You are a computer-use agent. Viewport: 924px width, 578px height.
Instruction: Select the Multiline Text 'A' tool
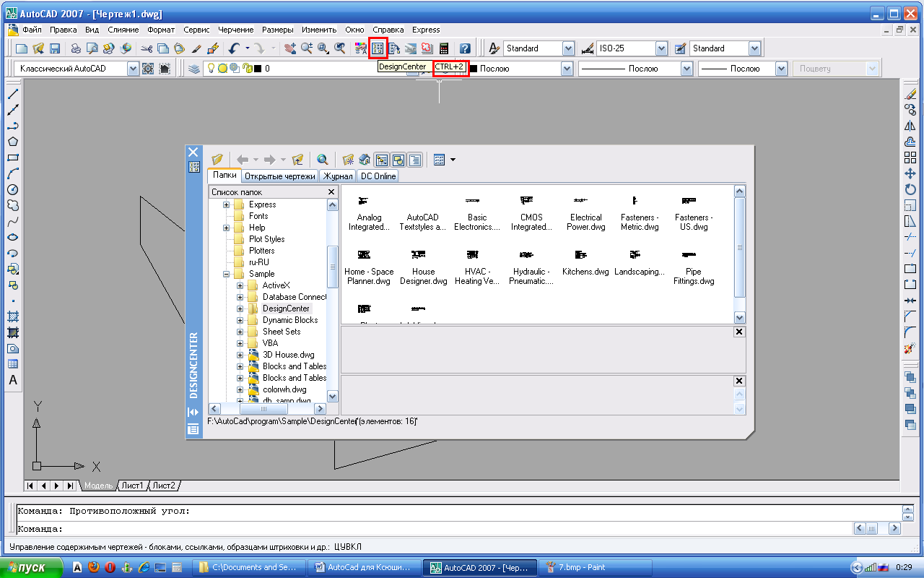pos(12,380)
